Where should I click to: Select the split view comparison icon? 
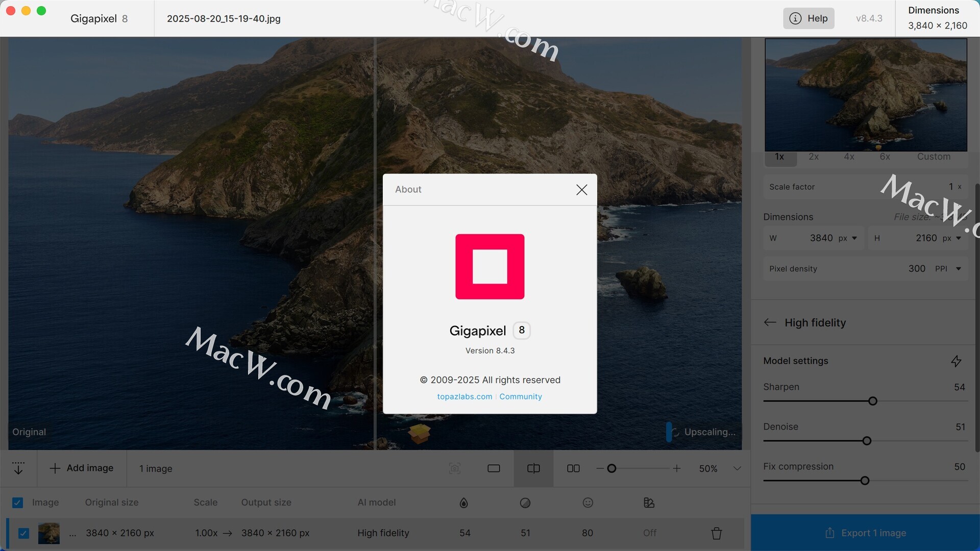(533, 468)
